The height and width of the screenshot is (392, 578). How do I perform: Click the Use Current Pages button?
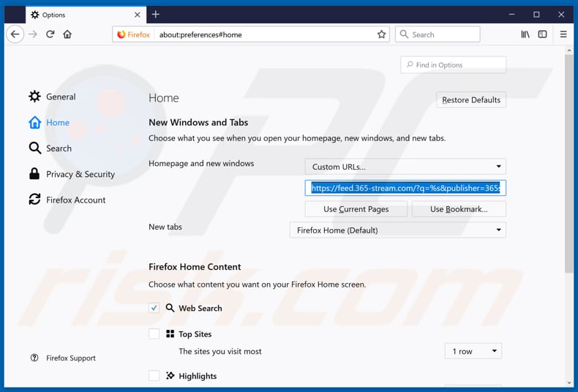(356, 209)
